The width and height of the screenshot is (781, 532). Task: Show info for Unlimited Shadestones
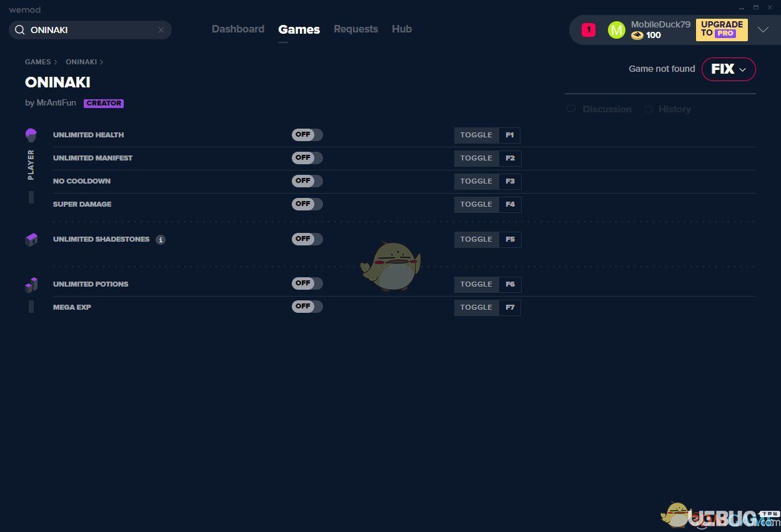coord(161,240)
